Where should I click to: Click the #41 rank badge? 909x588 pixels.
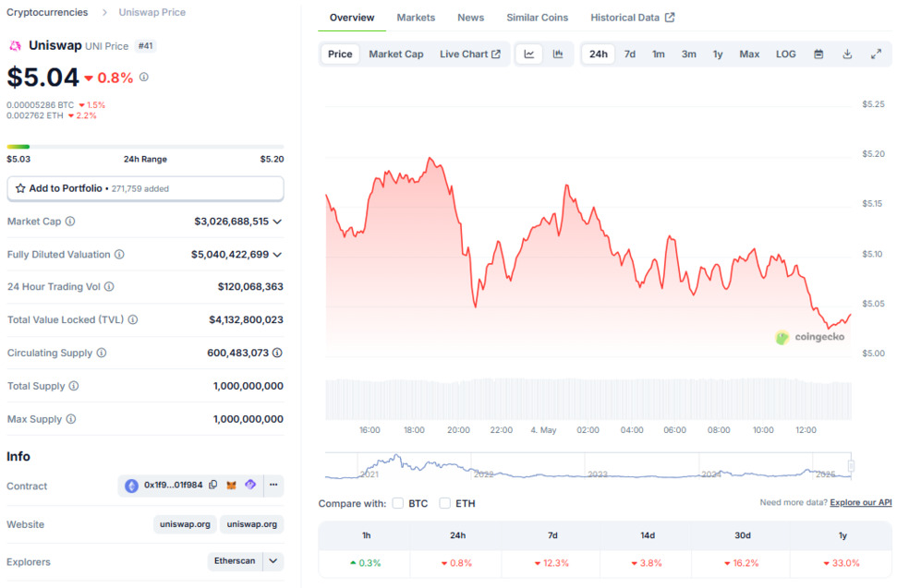coord(146,46)
